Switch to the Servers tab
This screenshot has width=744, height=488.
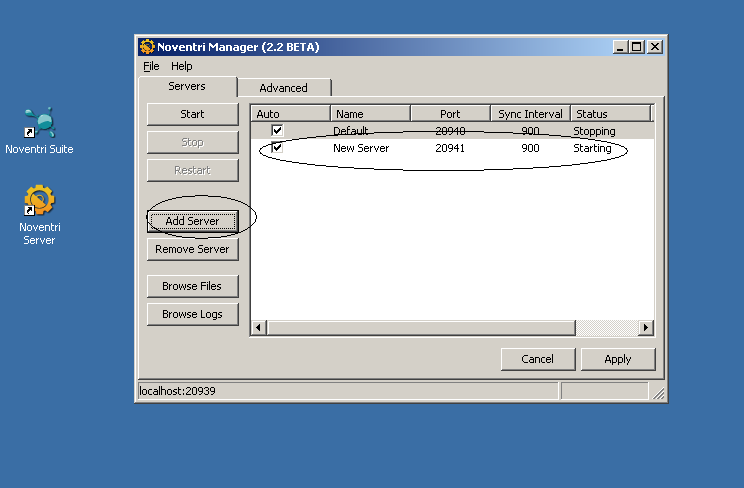[187, 86]
